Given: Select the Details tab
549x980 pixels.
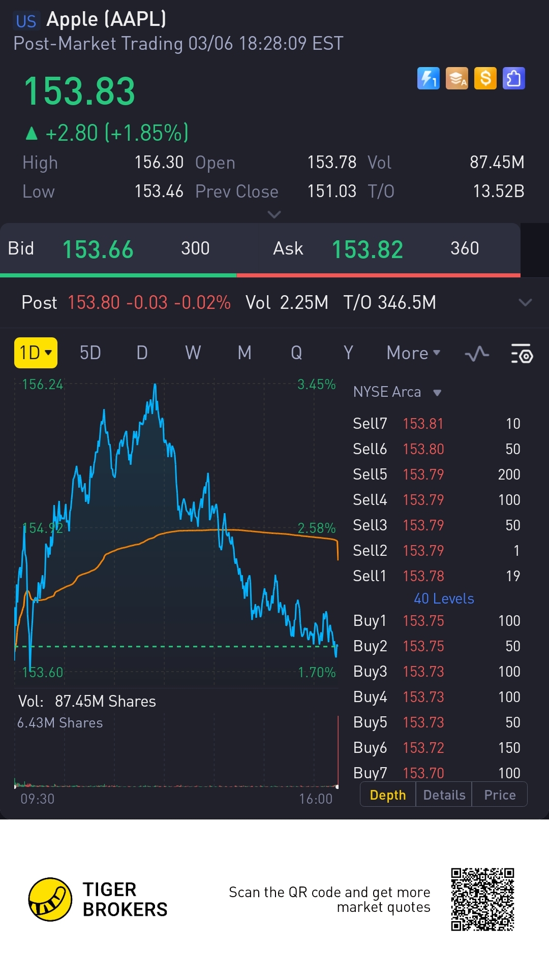Looking at the screenshot, I should [x=444, y=795].
